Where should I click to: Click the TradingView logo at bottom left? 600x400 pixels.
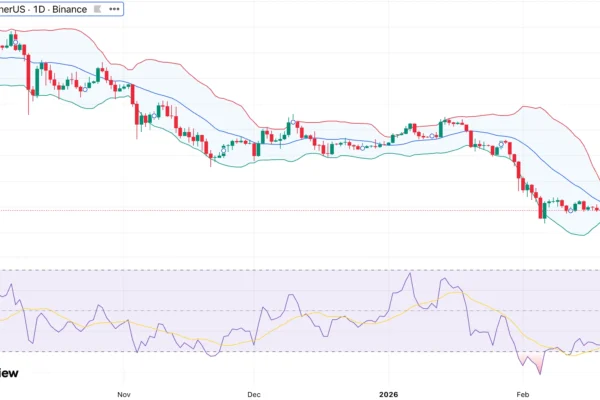pyautogui.click(x=8, y=373)
